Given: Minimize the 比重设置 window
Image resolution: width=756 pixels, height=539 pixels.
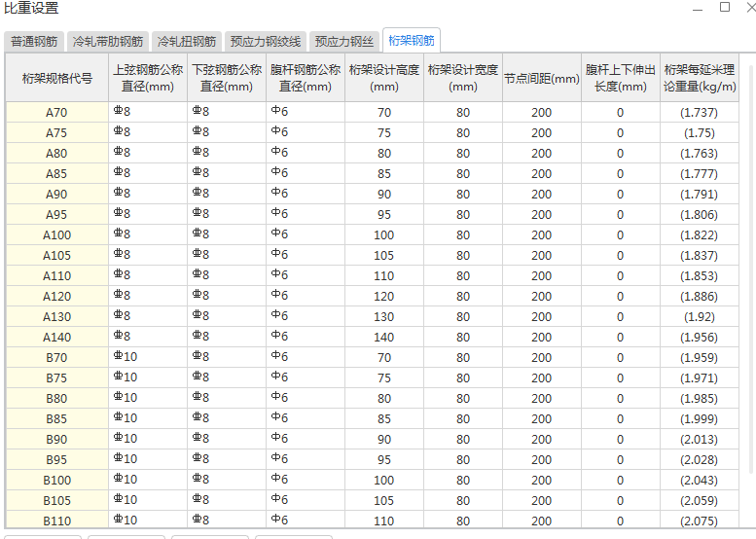Looking at the screenshot, I should coord(698,8).
